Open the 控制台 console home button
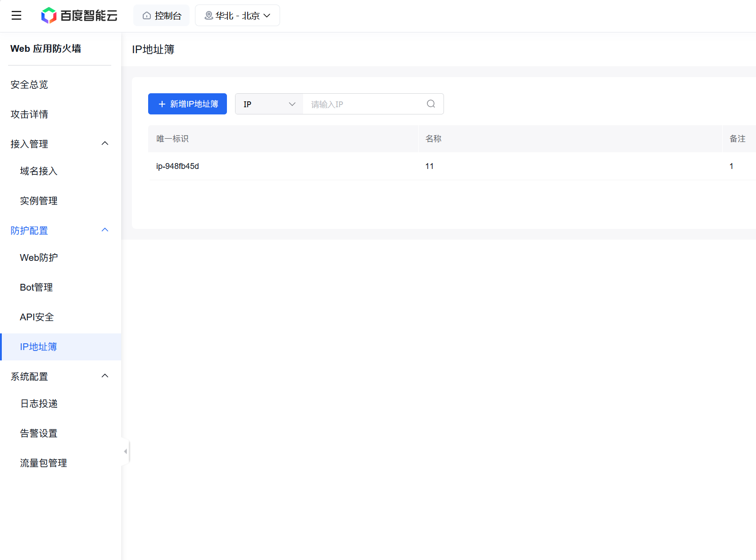The image size is (756, 560). pos(162,16)
